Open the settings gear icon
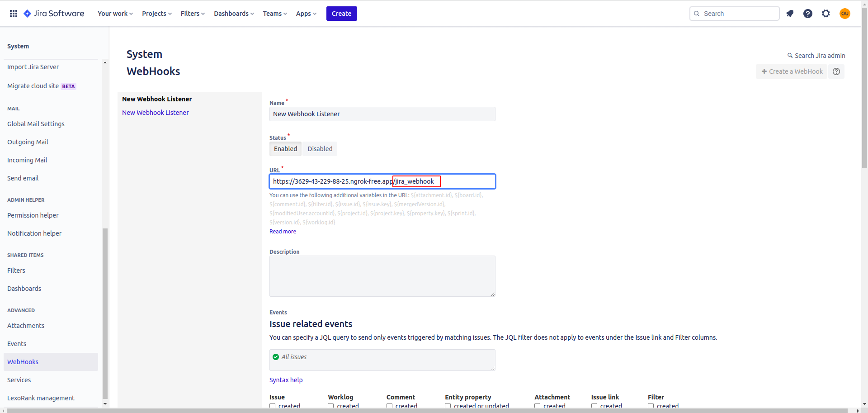Screen dimensions: 868x413 coord(826,14)
